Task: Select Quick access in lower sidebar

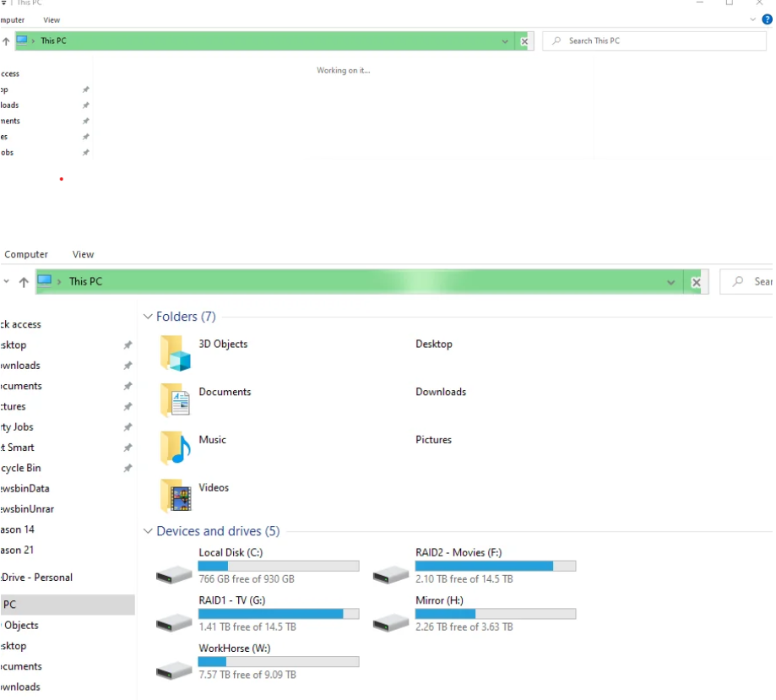Action: (20, 324)
